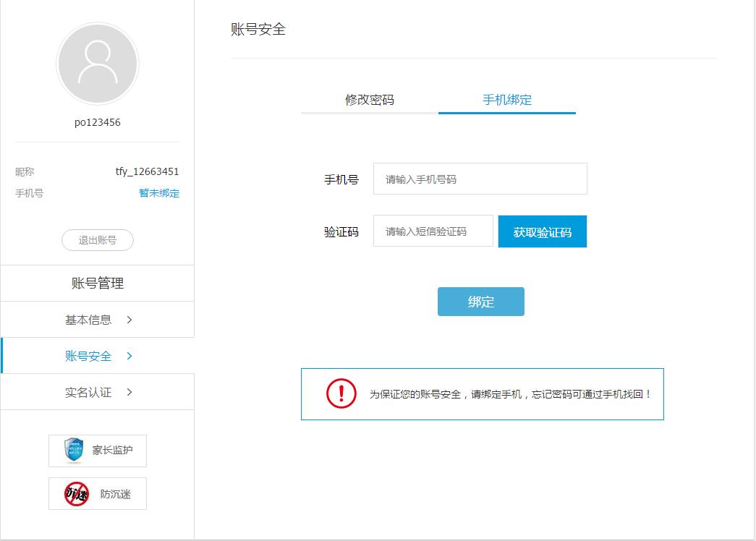
Task: Switch to the 修改密码 tab
Action: click(369, 100)
